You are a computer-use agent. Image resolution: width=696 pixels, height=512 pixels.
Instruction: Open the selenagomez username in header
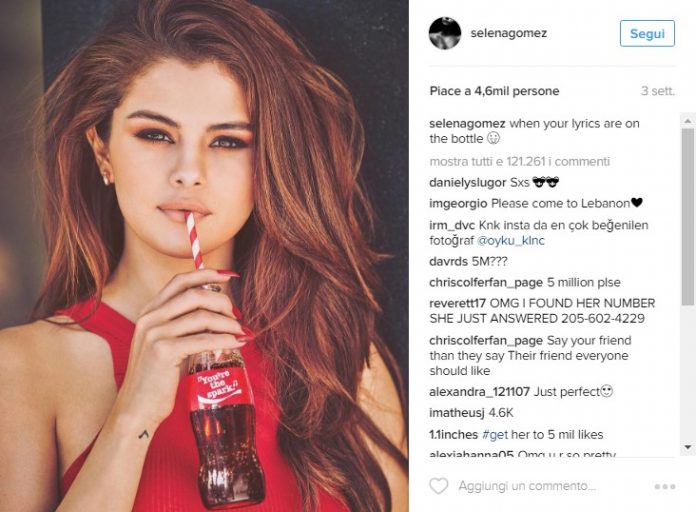pos(509,33)
